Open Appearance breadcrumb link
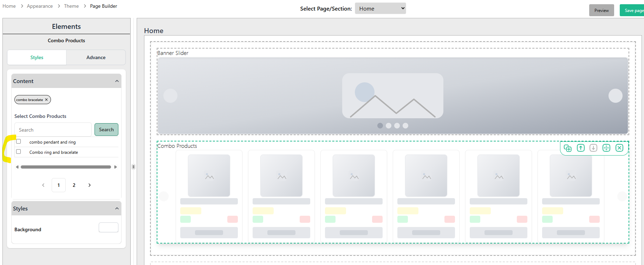Screen dimensions: 644x265 [40, 6]
